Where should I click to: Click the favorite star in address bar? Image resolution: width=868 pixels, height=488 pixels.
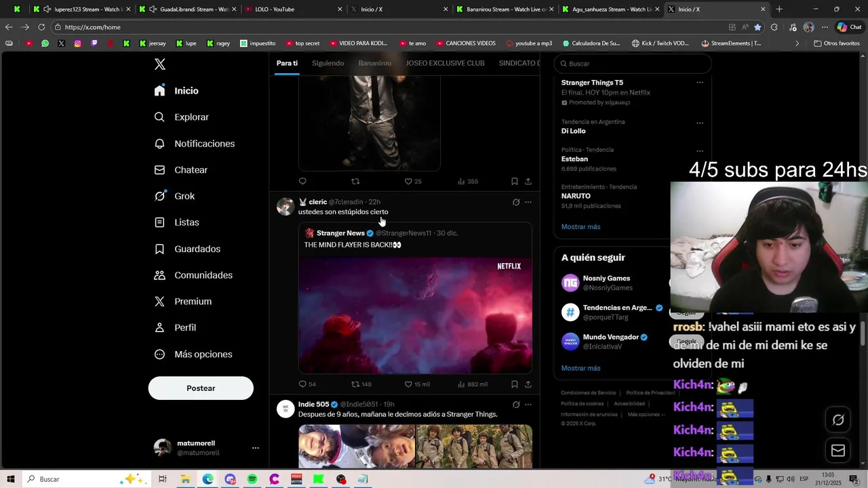tap(757, 27)
